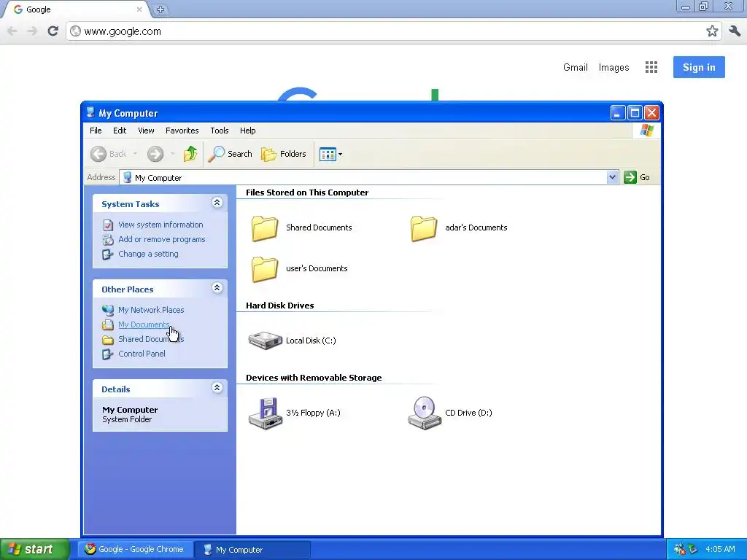Close the Google tab
747x560 pixels.
(x=139, y=9)
